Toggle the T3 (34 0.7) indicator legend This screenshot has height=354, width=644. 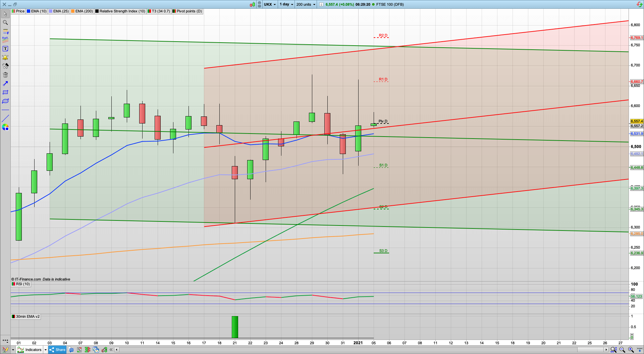coord(159,11)
